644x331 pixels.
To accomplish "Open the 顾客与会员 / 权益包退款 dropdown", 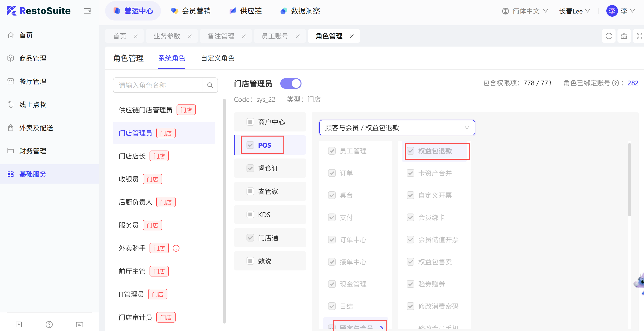I will point(397,128).
